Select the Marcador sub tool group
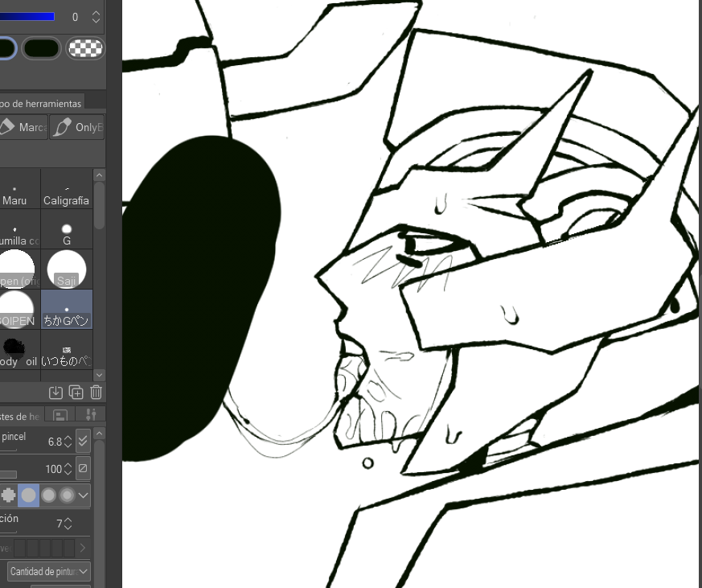Image resolution: width=702 pixels, height=588 pixels. point(24,127)
